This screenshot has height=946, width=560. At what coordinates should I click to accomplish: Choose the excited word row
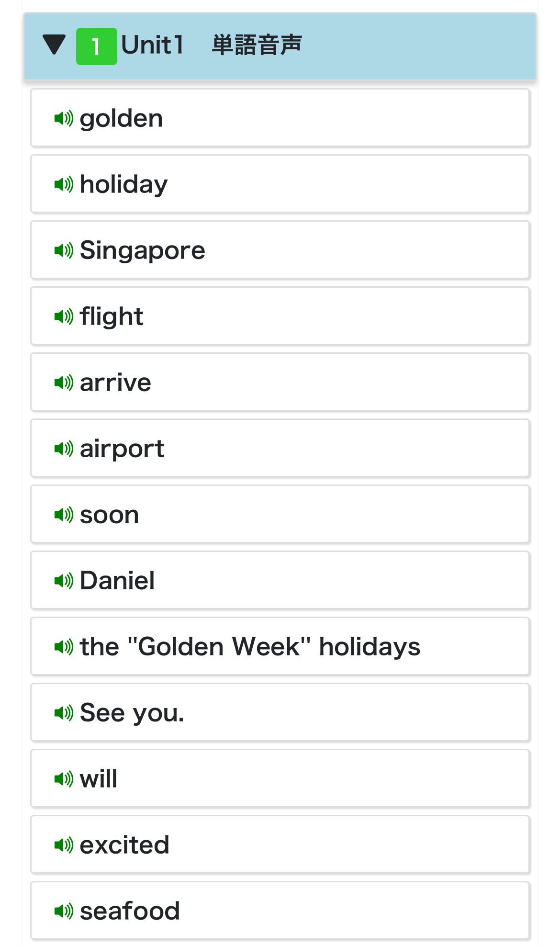(280, 845)
